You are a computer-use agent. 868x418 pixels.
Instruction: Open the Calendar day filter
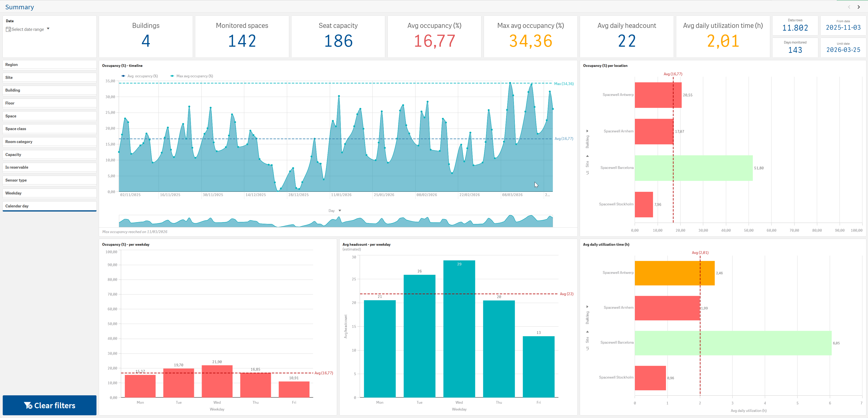(49, 206)
